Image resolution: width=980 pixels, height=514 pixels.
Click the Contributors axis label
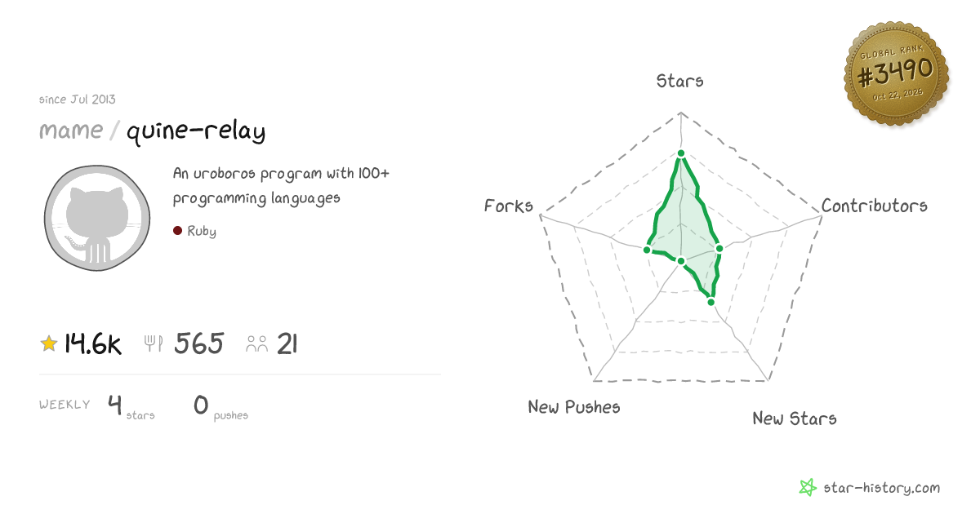point(875,206)
